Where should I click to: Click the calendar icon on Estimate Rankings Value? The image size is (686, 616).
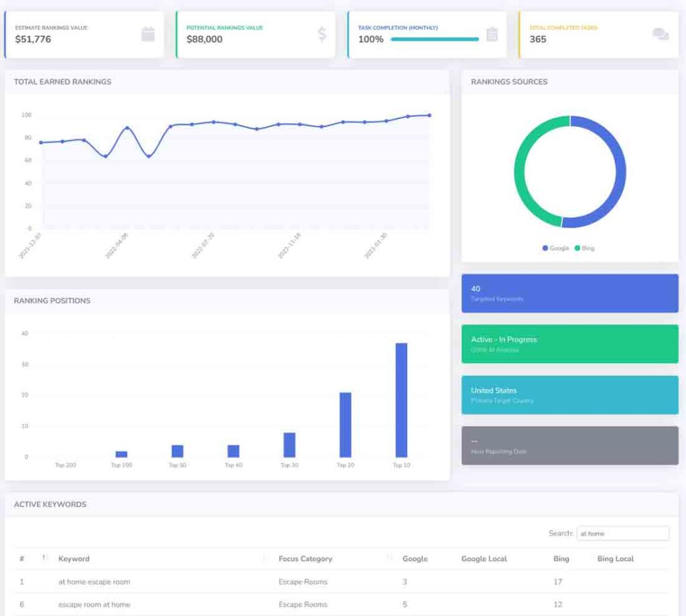[148, 34]
